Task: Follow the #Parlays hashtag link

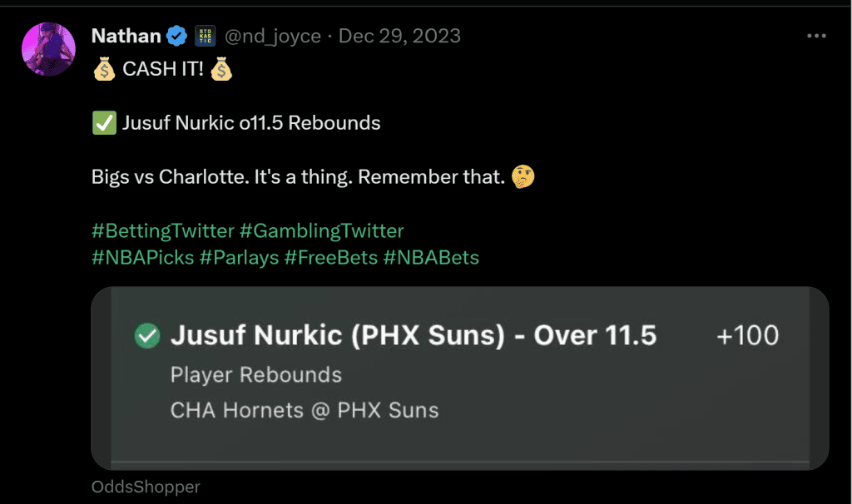Action: [239, 258]
